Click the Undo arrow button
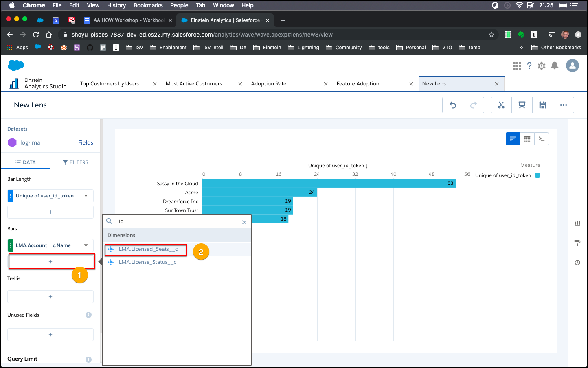588x368 pixels. coord(453,105)
